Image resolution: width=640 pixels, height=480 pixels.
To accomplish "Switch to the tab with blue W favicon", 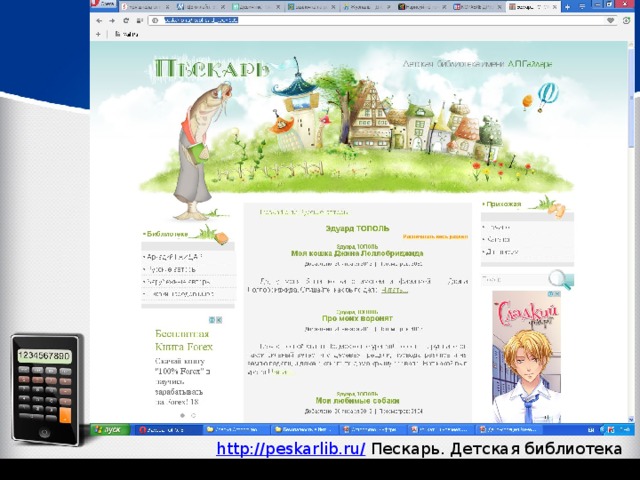I will [200, 7].
